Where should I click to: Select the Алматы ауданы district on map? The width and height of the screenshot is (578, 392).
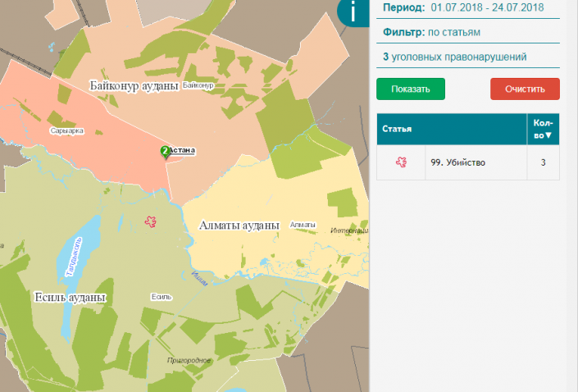(239, 225)
